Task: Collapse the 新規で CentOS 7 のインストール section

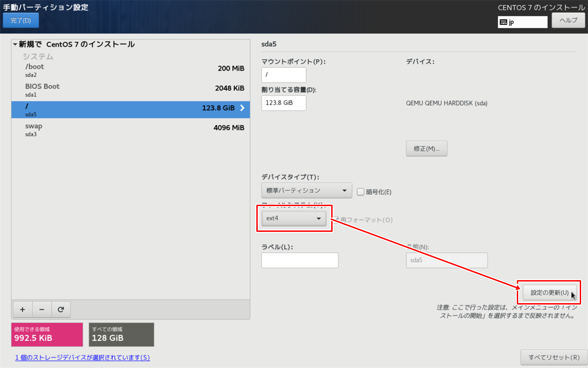Action: click(x=14, y=44)
